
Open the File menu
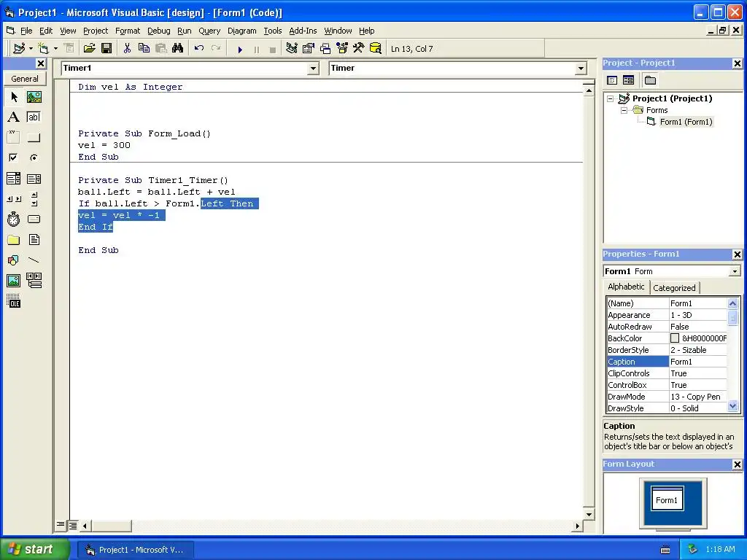coord(26,31)
